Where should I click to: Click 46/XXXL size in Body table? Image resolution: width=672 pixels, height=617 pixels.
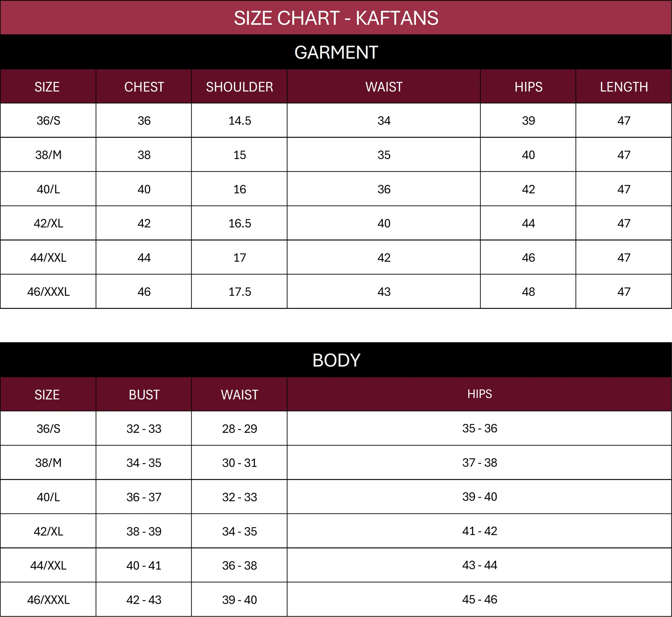click(x=48, y=600)
